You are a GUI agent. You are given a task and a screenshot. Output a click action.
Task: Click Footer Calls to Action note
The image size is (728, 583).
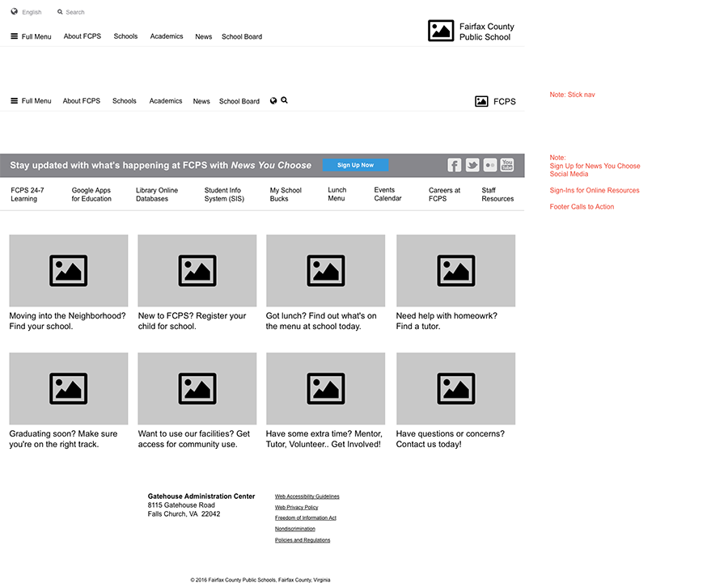click(x=582, y=206)
